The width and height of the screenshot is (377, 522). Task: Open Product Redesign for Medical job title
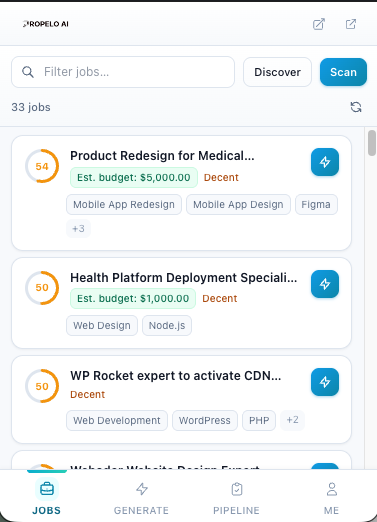click(162, 156)
